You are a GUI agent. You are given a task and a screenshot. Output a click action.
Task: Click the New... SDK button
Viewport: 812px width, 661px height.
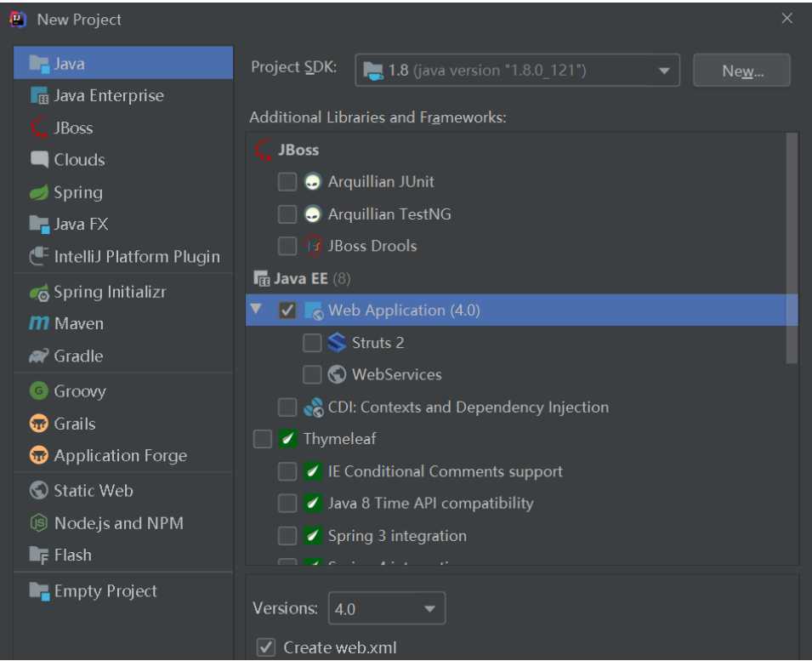click(x=742, y=71)
